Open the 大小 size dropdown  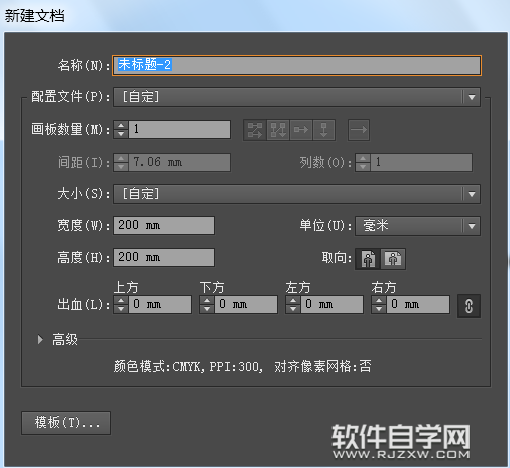click(297, 194)
